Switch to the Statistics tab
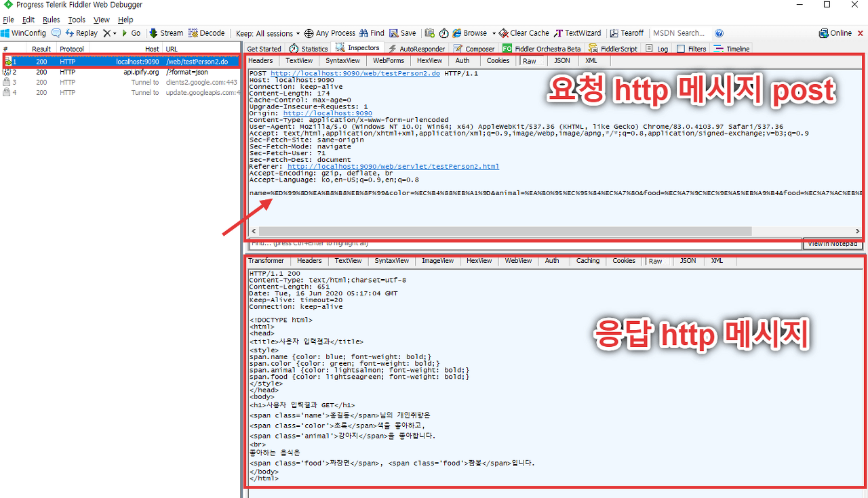Viewport: 868px width, 498px height. pyautogui.click(x=309, y=49)
